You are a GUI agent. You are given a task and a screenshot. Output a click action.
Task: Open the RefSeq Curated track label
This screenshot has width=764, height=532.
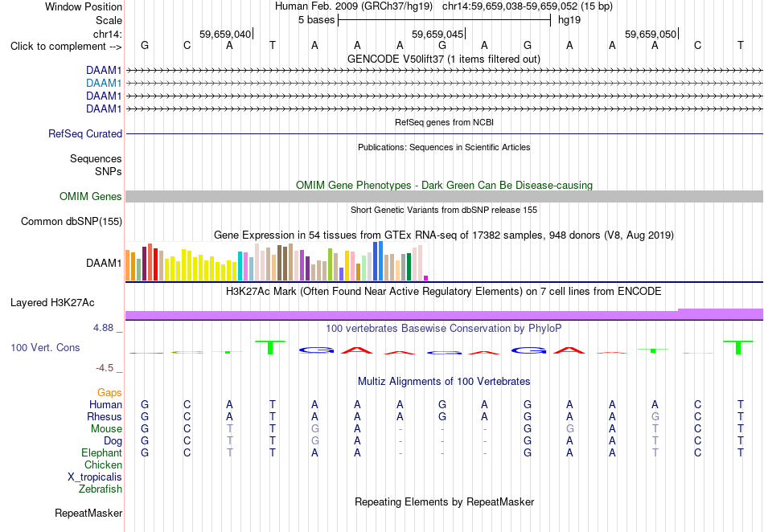pos(85,134)
